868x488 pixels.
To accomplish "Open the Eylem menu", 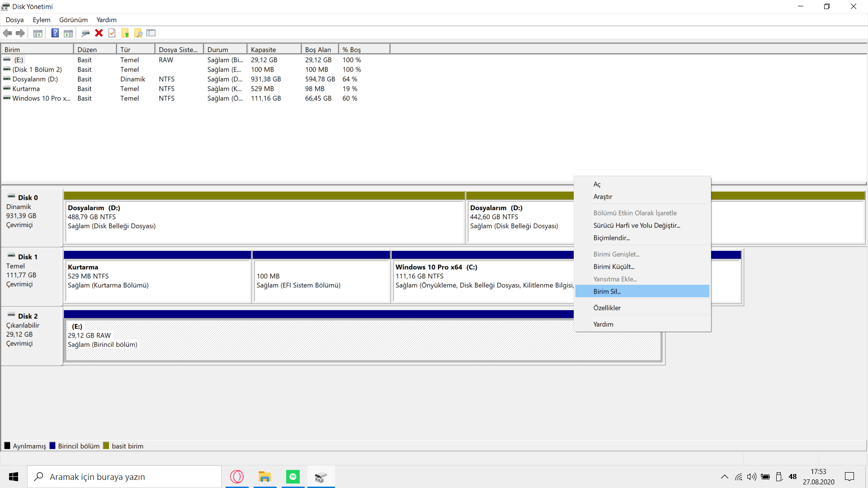I will [41, 20].
